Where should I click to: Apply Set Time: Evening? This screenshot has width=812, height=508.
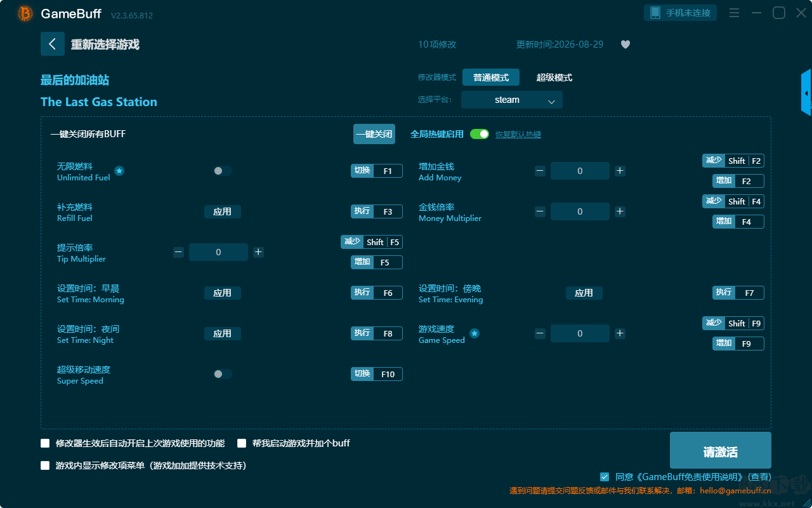[584, 293]
